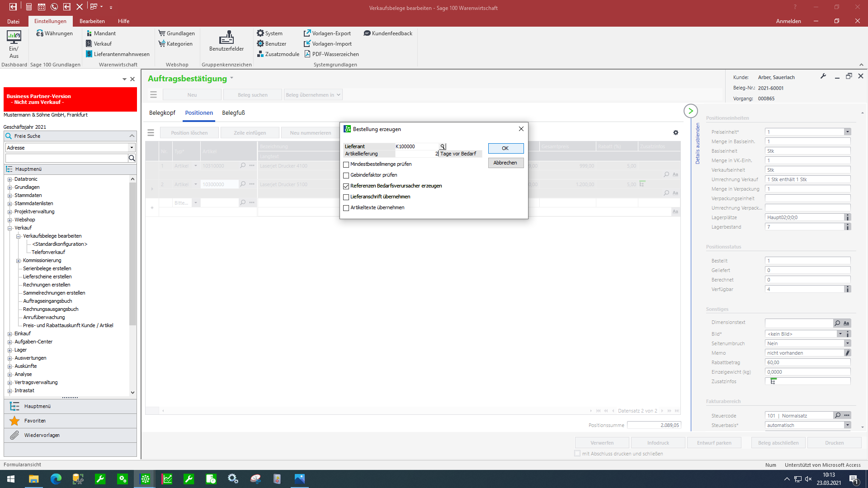The image size is (868, 488).
Task: Open Windows Start menu
Action: [11, 479]
